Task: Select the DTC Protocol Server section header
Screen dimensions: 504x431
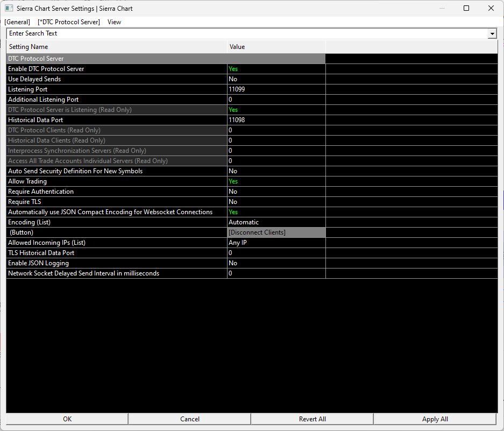Action: [x=166, y=59]
